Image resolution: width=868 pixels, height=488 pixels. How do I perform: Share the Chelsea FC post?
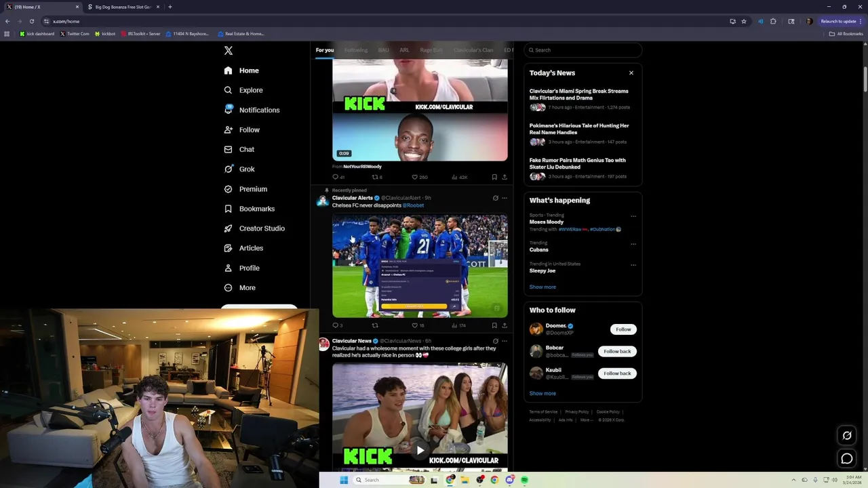click(505, 325)
